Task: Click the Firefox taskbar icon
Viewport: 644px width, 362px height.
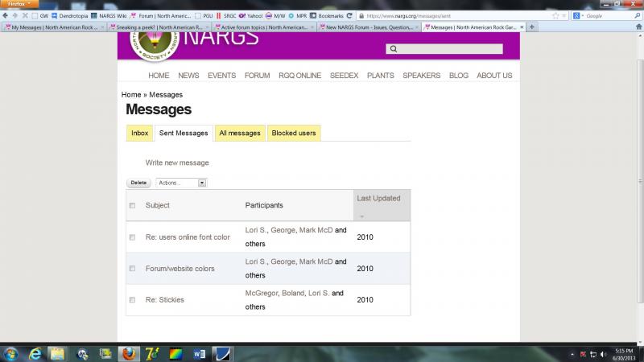Action: 128,352
